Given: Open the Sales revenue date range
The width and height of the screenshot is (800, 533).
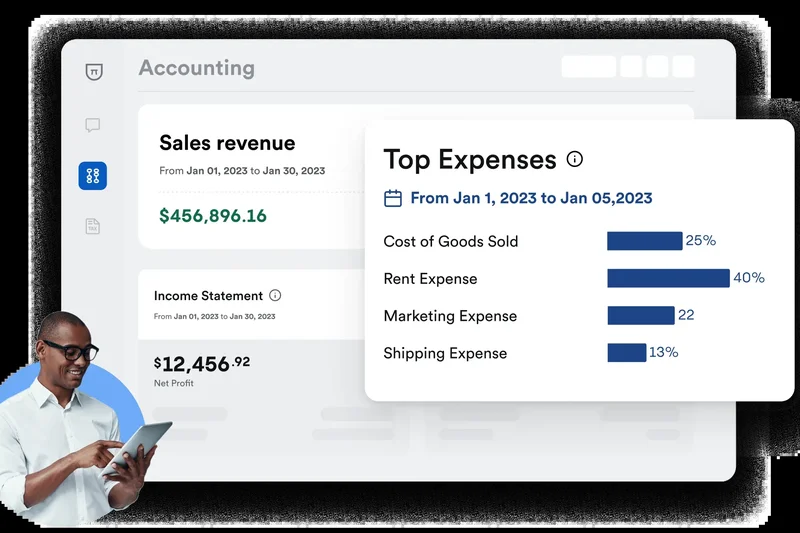Looking at the screenshot, I should click(x=242, y=171).
